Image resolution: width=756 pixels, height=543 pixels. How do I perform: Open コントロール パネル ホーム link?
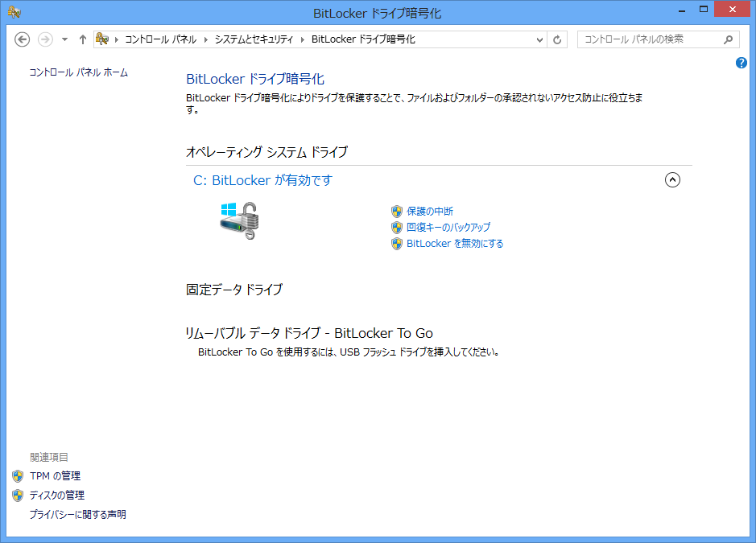click(x=79, y=72)
